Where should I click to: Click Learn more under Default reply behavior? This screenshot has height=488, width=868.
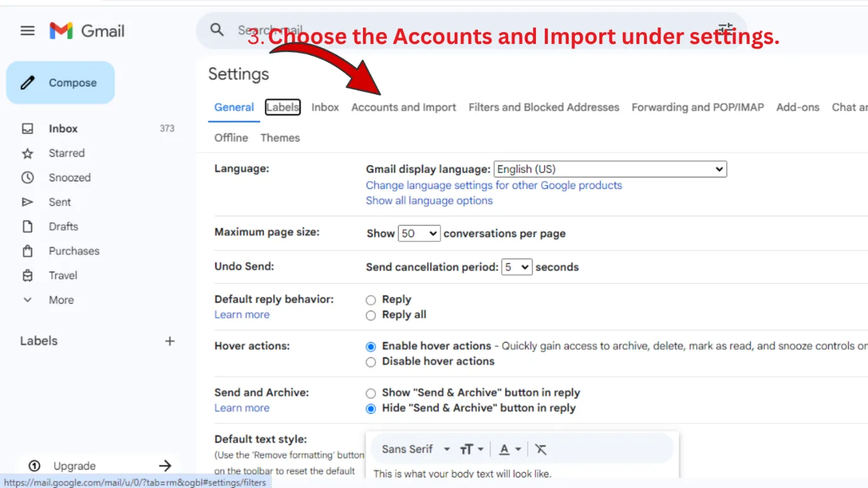pos(242,314)
